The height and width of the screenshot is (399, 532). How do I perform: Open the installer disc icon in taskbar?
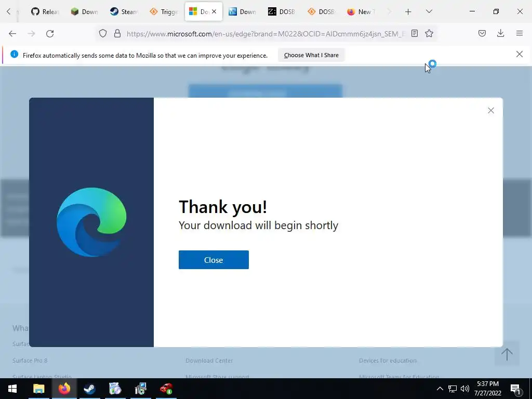click(x=115, y=389)
